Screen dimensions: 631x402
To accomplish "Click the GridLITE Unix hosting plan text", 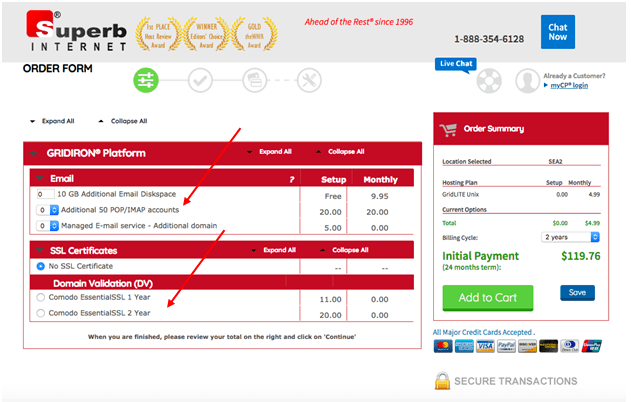I will coord(460,194).
